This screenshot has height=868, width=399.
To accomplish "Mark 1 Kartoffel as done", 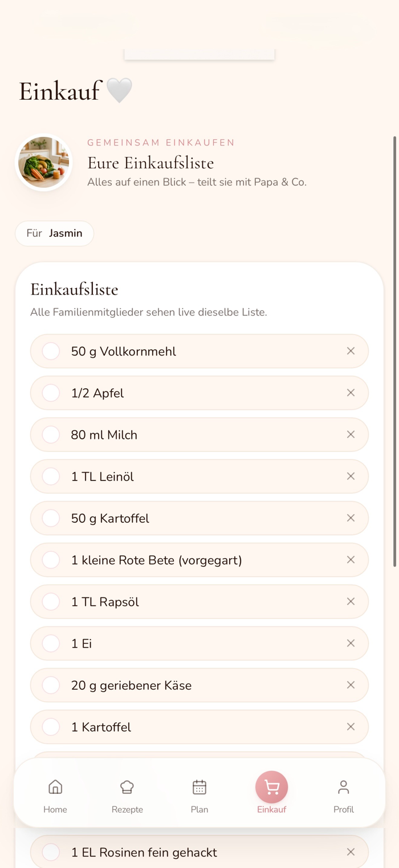I will [51, 726].
